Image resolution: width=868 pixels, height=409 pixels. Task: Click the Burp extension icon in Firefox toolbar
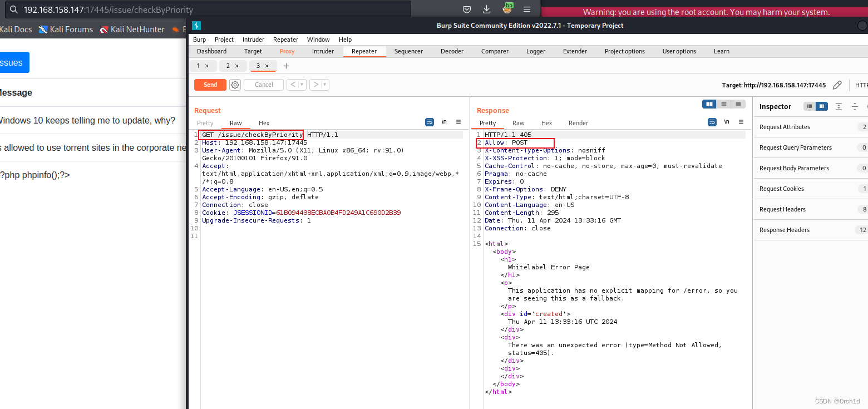tap(507, 8)
